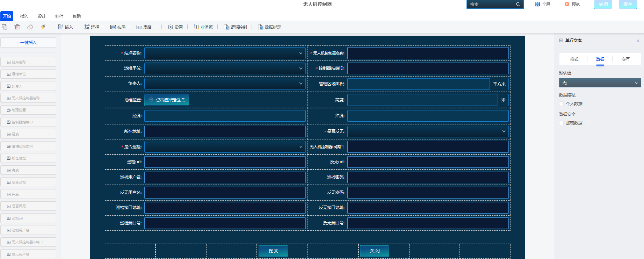The height and width of the screenshot is (259, 644).
Task: Click the 巡检用户名 component in left list
Action: point(28,230)
